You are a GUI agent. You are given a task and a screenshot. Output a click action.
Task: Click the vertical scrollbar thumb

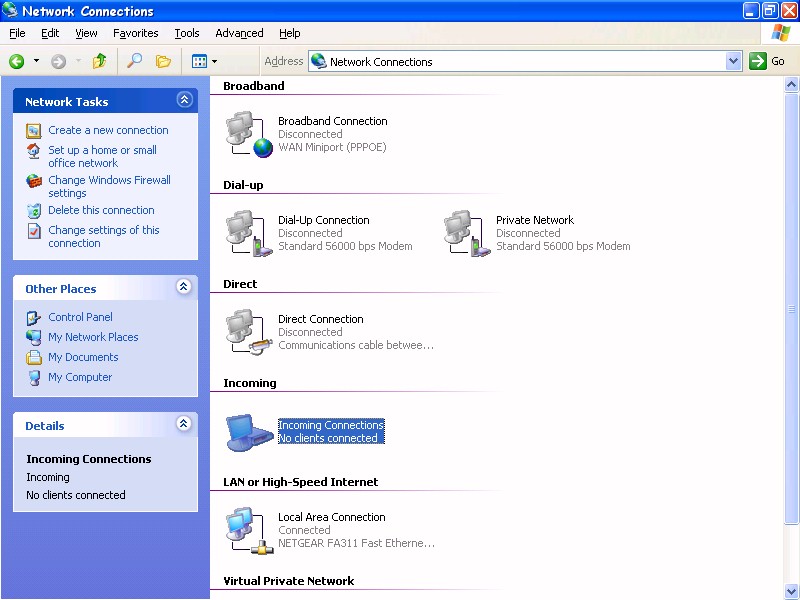click(x=791, y=308)
